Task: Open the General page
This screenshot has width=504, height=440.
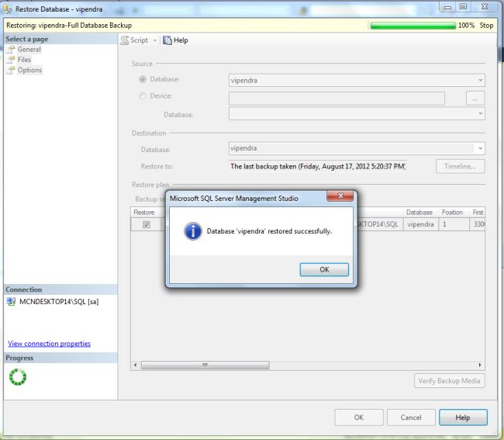Action: click(29, 49)
